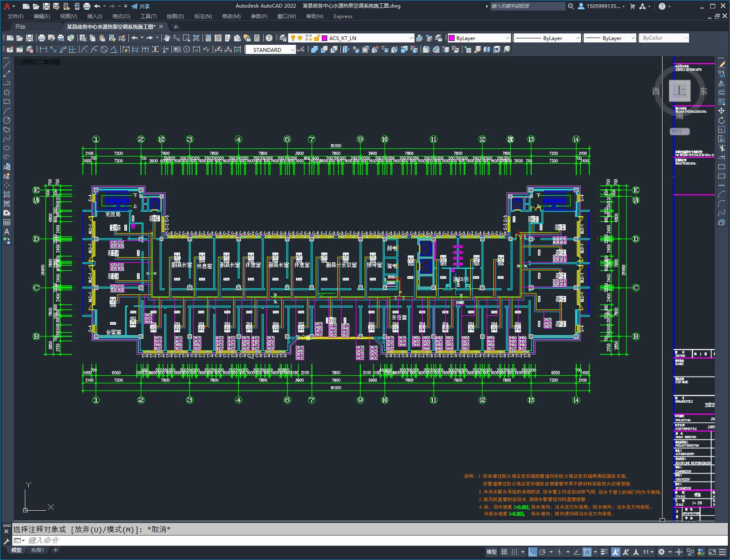Click the Erase tool in modify toolbar
This screenshot has width=730, height=560.
722,65
